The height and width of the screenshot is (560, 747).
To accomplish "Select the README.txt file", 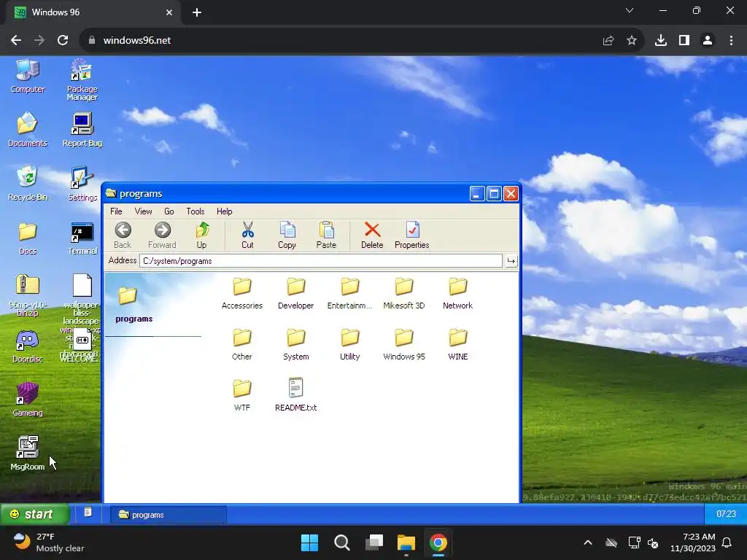I will tap(296, 395).
